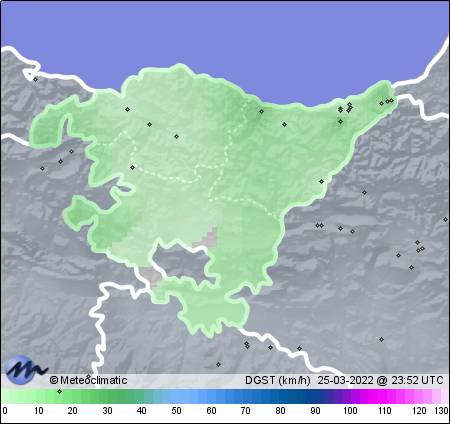The width and height of the screenshot is (450, 424).
Task: Select the station marker on the region's eastern border
Action: [x=321, y=181]
